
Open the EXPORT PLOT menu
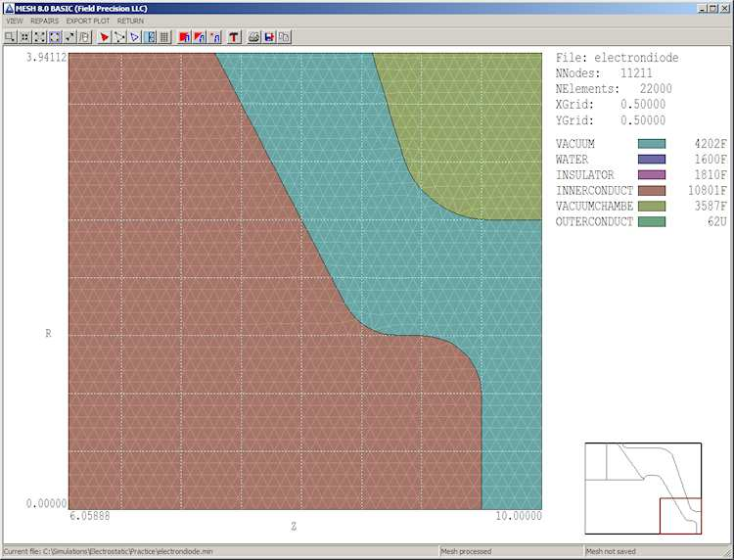tap(87, 21)
